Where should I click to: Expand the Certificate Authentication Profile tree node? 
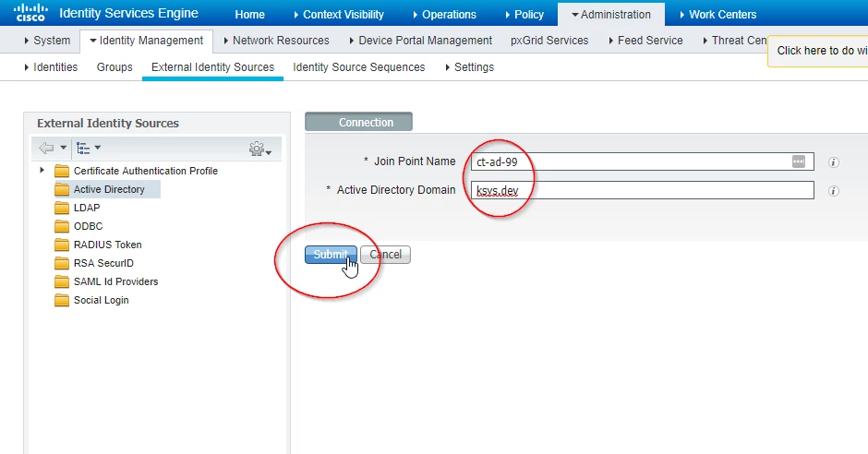click(42, 171)
